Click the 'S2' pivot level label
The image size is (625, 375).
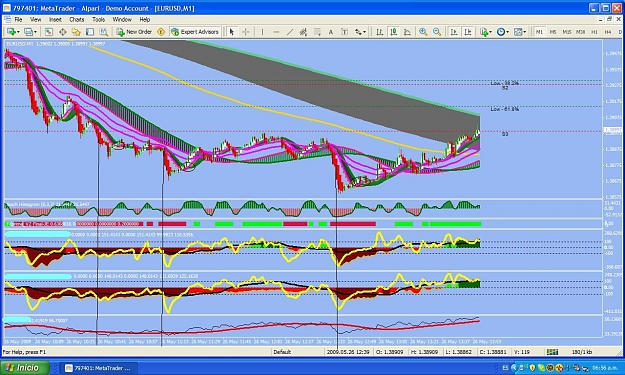[505, 88]
